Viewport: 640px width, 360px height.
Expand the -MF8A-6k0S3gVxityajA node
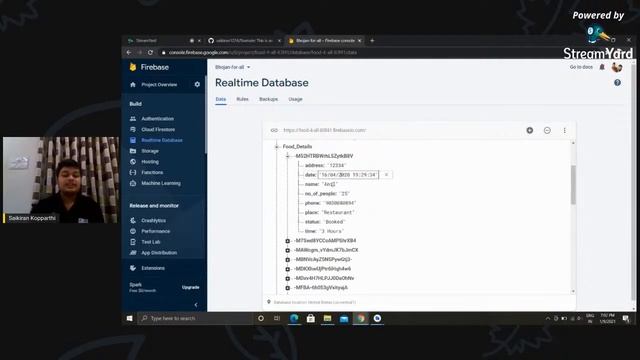point(288,288)
